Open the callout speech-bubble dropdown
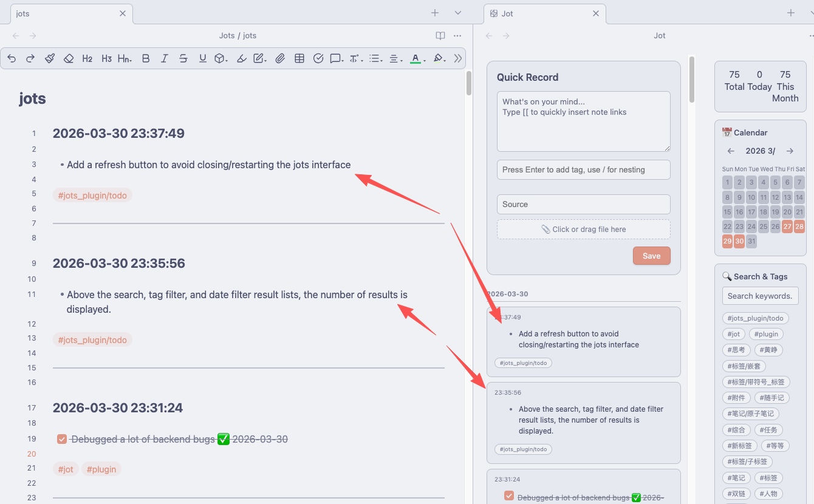Screen dimensions: 814x504 point(337,58)
